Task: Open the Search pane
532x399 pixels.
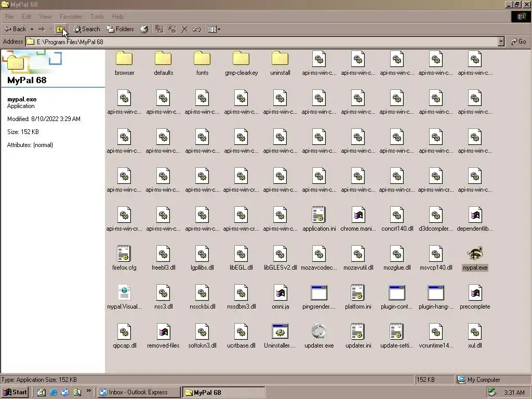Action: [87, 29]
